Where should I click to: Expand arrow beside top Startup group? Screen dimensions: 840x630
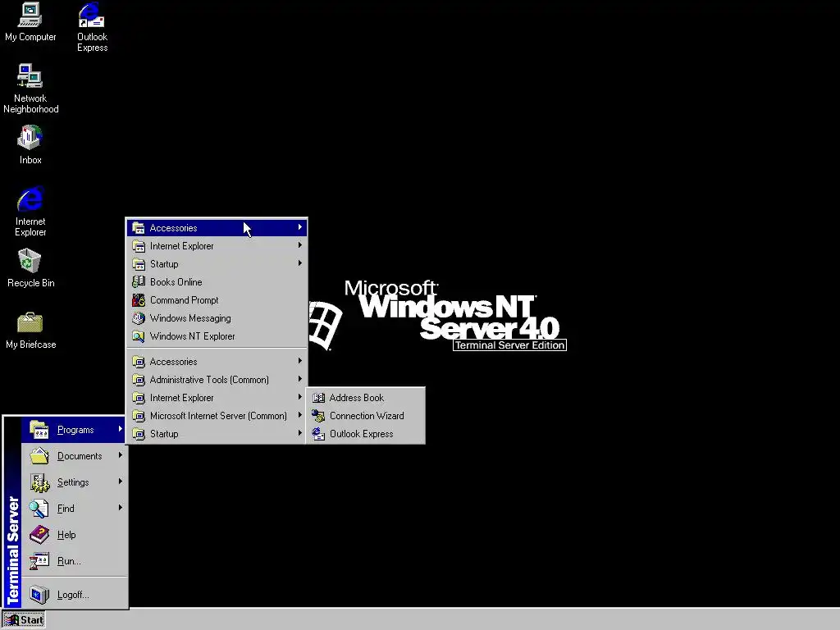coord(300,263)
